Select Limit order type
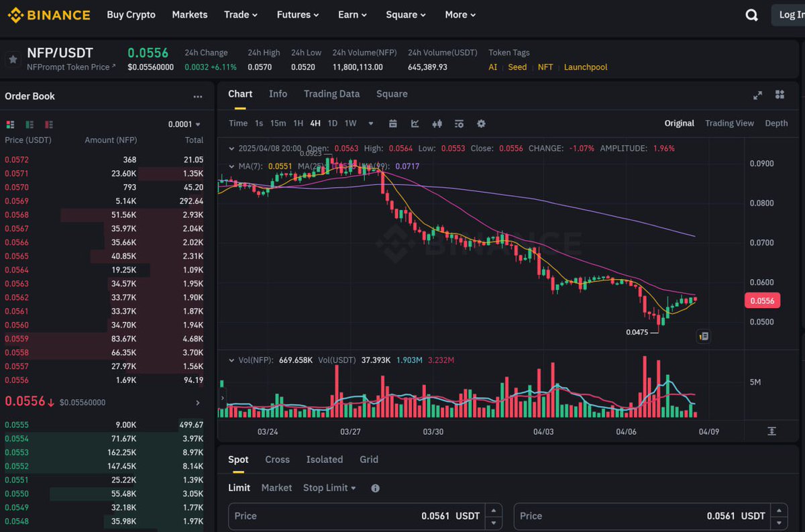Screen dimensions: 805x532 point(239,488)
